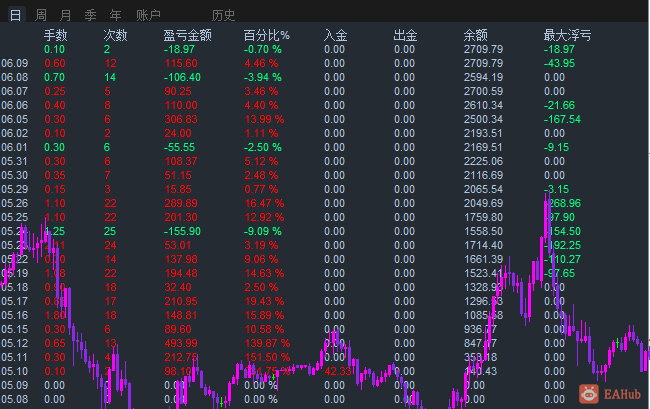The image size is (650, 409).
Task: Select the 06.01 date row label
Action: 14,147
